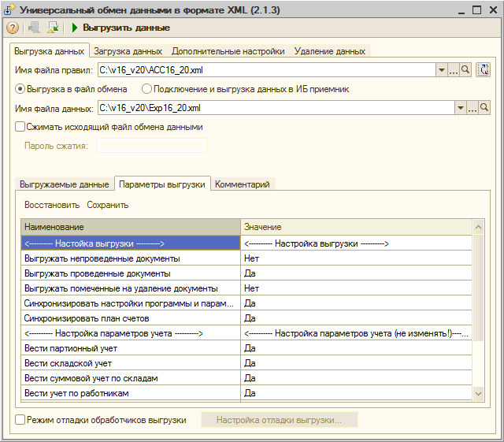Toggle Режим отладки обработчиков выгрузки checkbox
The width and height of the screenshot is (504, 442).
20,420
